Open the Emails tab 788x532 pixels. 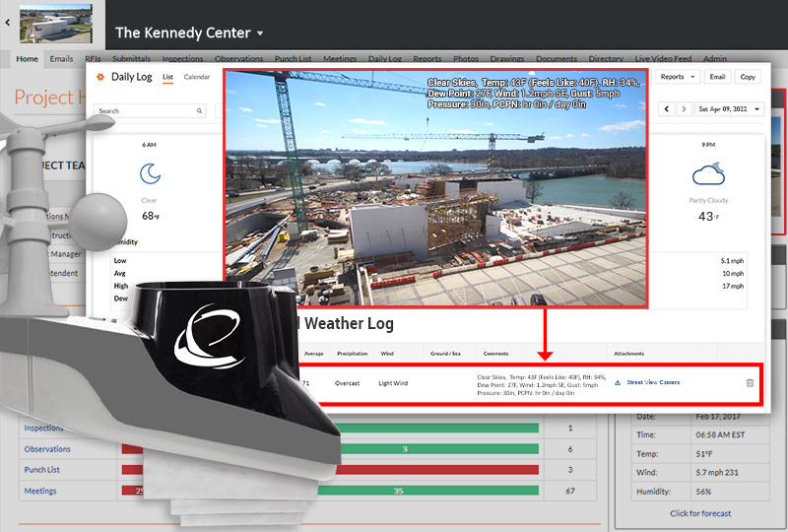[x=61, y=59]
